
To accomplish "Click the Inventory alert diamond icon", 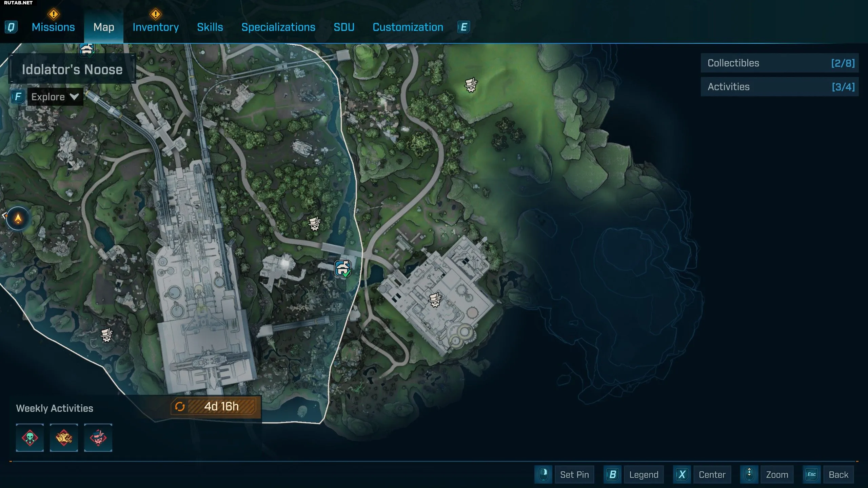I will (x=155, y=14).
